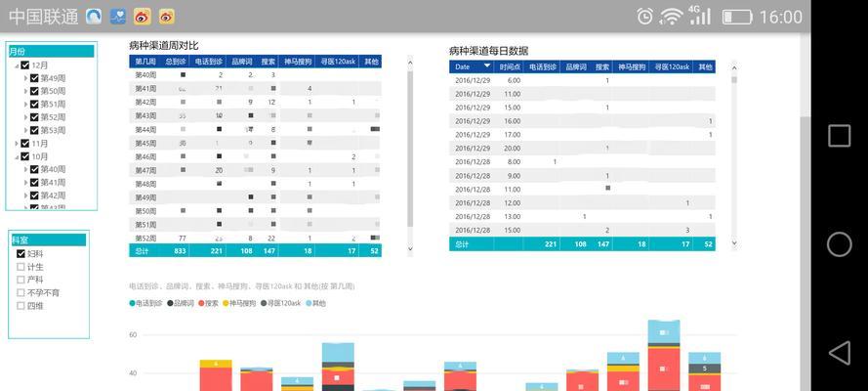Expand the 11月 tree node

(x=17, y=144)
